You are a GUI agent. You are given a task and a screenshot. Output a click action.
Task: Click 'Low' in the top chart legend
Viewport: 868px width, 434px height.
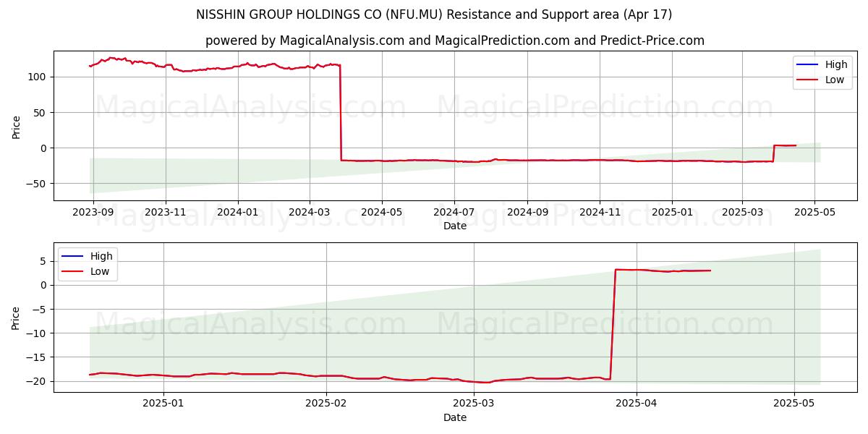pos(835,80)
